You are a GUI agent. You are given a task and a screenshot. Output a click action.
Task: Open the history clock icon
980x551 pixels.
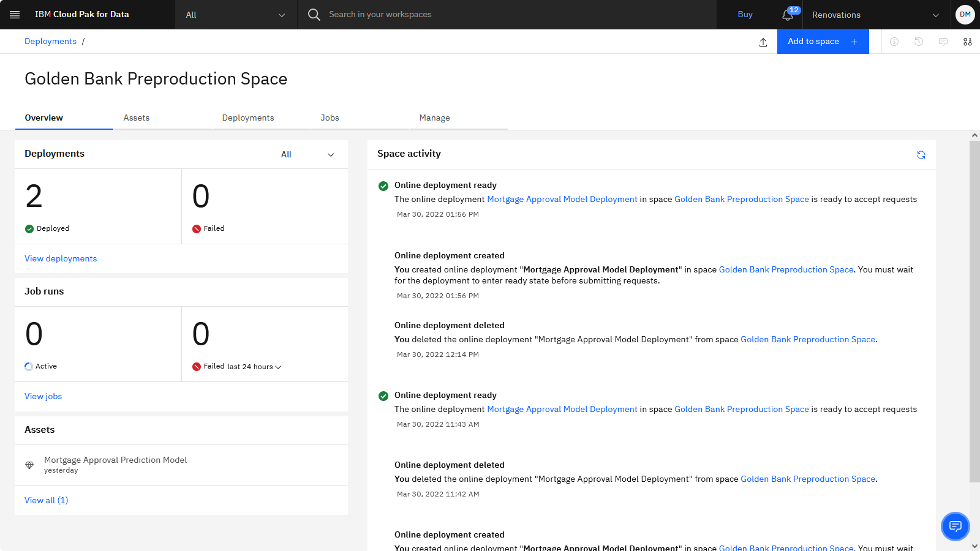click(x=919, y=42)
